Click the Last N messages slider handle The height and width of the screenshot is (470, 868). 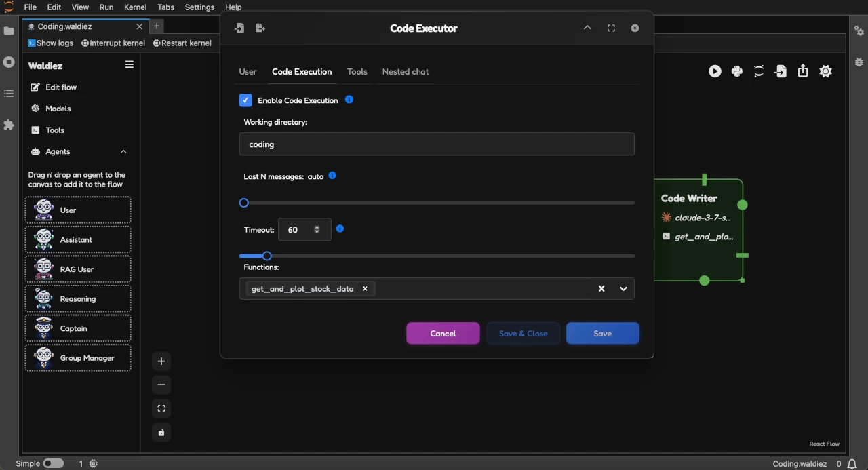[x=244, y=203]
